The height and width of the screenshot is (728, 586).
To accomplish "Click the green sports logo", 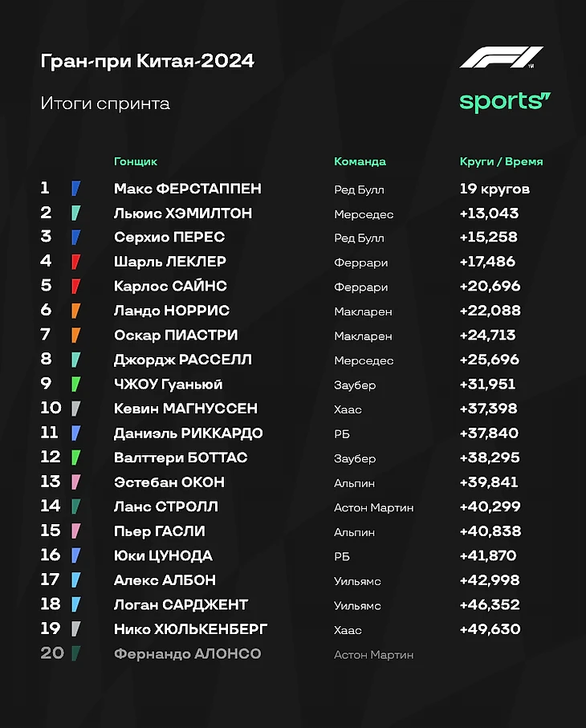I will [x=505, y=102].
